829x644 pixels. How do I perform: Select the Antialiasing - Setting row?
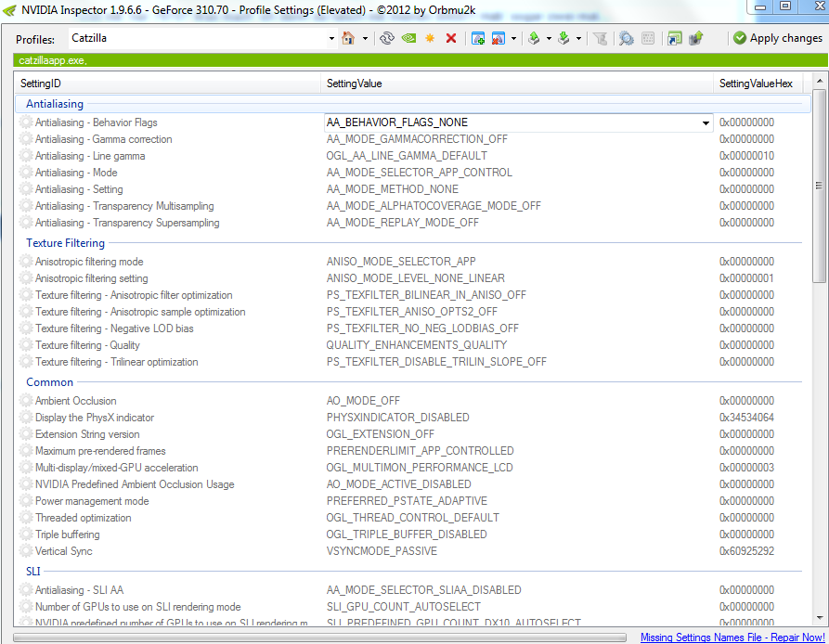click(413, 189)
